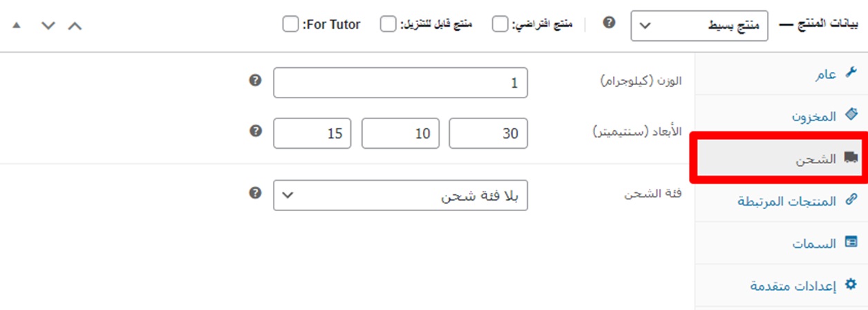This screenshot has height=310, width=868.
Task: Click the الوزن weight input field
Action: [x=400, y=83]
